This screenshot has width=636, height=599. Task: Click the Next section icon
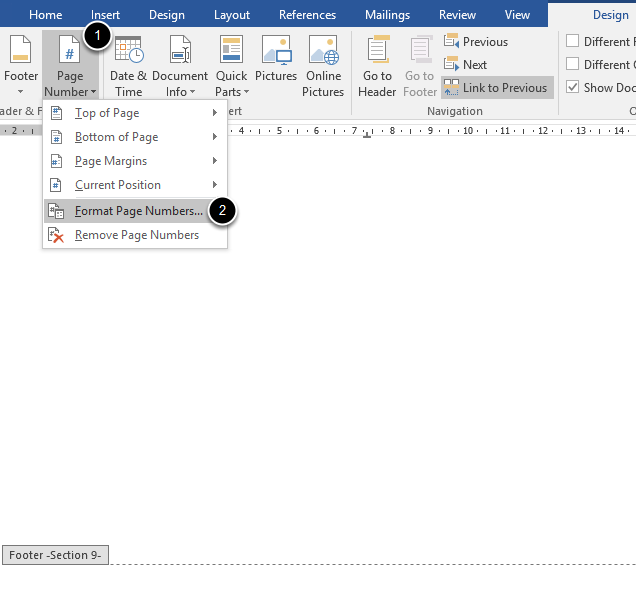pyautogui.click(x=451, y=64)
